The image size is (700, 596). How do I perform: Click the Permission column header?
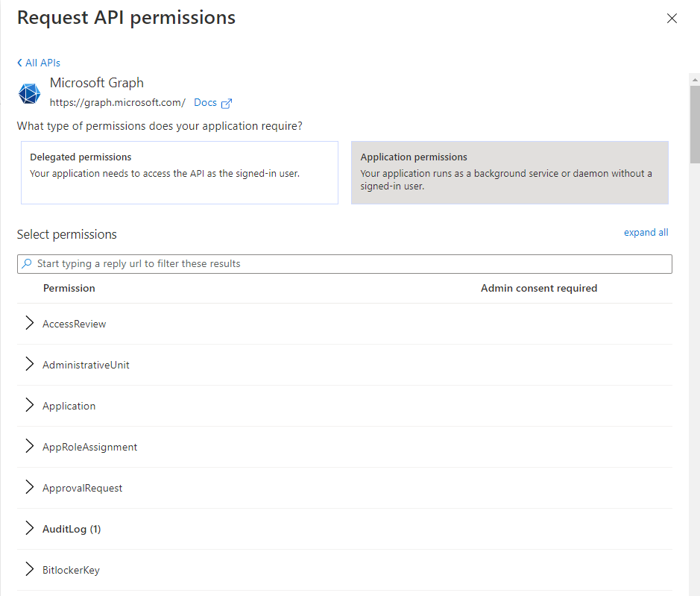(x=69, y=289)
